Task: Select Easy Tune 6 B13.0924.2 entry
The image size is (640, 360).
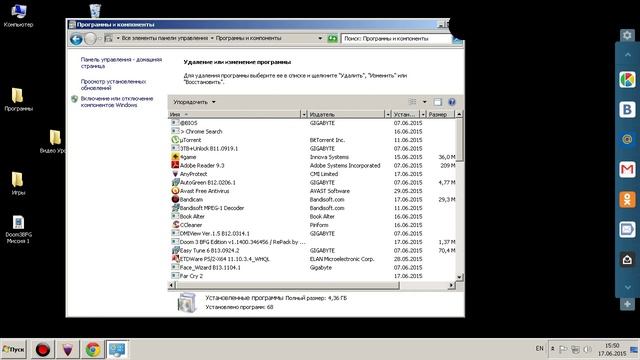Action: click(313, 251)
